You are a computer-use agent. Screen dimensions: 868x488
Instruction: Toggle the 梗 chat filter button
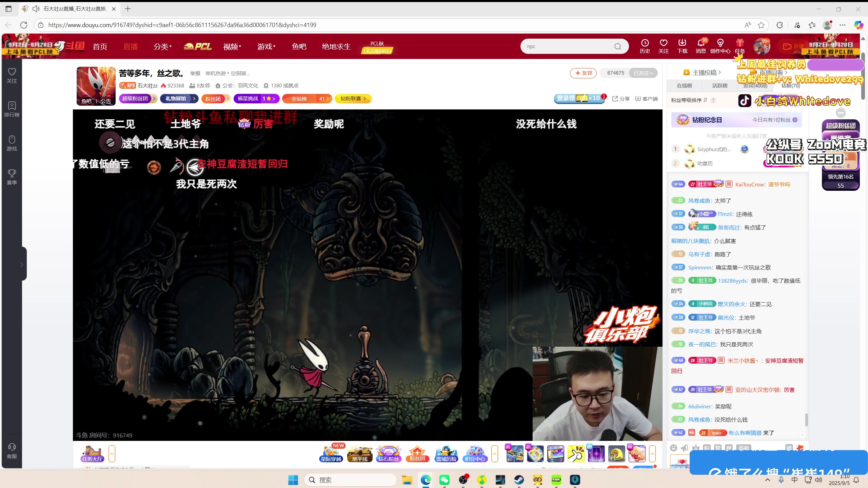[x=729, y=448]
